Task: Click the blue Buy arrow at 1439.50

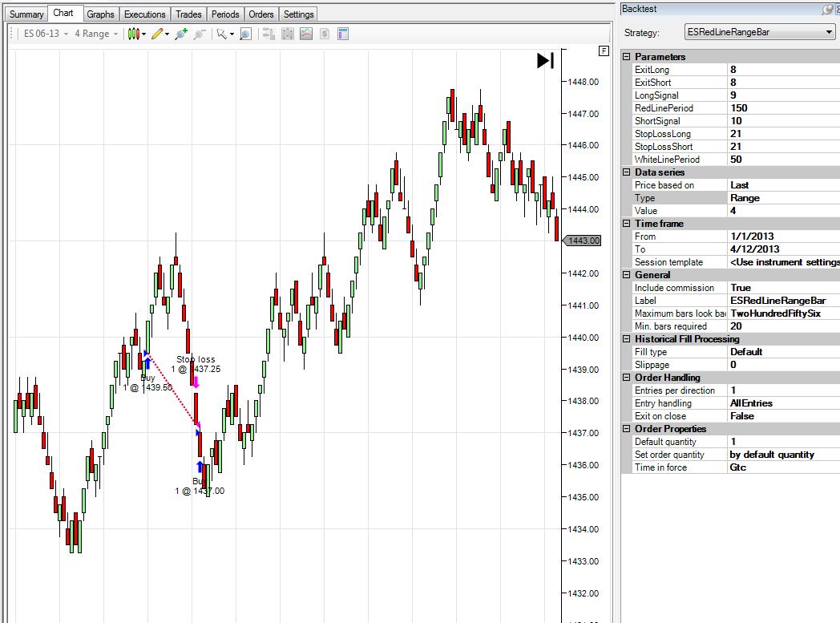Action: (x=147, y=363)
